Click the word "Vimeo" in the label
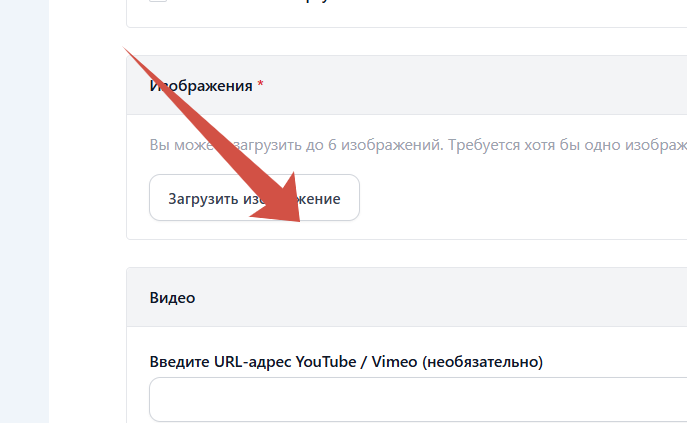 (394, 361)
